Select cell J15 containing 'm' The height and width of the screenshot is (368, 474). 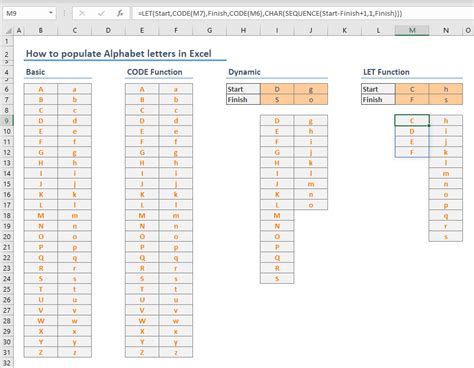point(311,184)
